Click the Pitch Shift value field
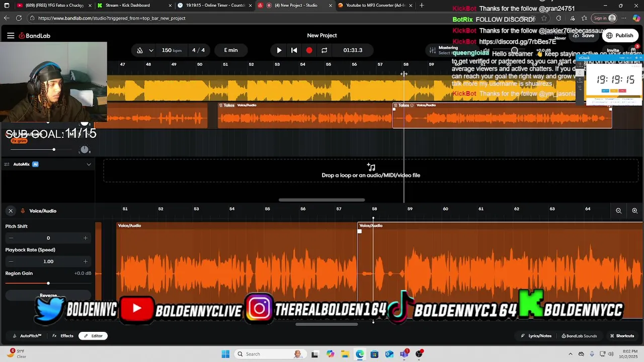This screenshot has width=644, height=362. pos(48,238)
